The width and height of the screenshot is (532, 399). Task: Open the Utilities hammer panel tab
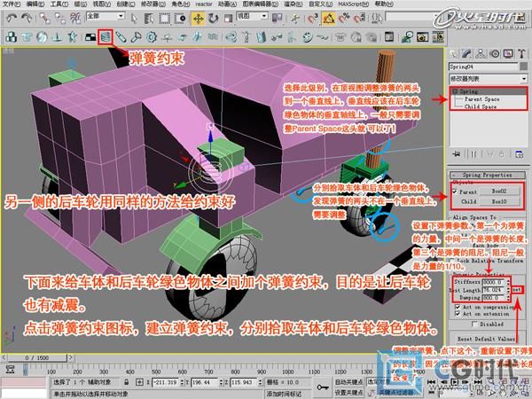coord(521,53)
